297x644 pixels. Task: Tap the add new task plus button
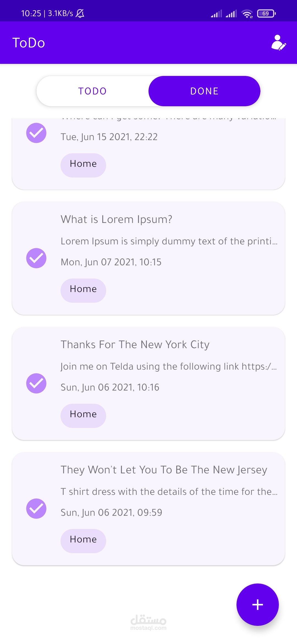click(257, 604)
